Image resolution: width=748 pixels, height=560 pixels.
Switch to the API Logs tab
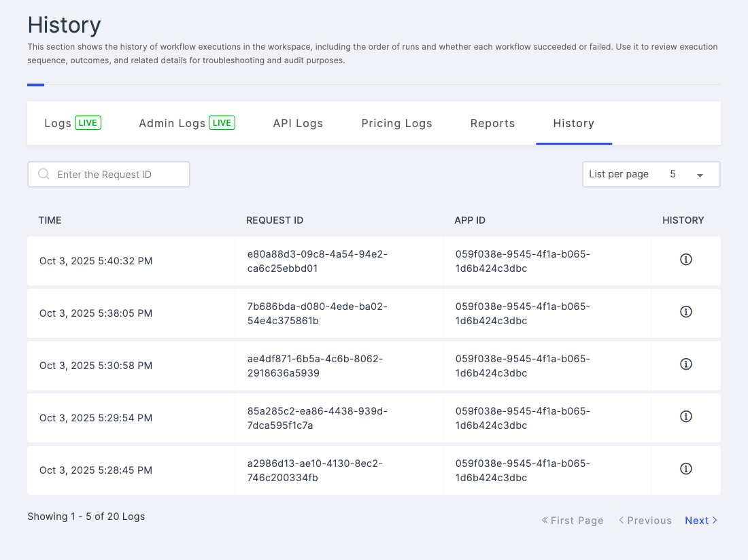point(298,123)
